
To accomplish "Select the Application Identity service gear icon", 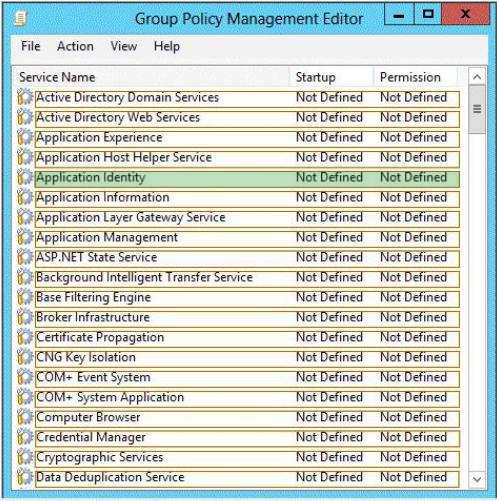I will click(25, 177).
